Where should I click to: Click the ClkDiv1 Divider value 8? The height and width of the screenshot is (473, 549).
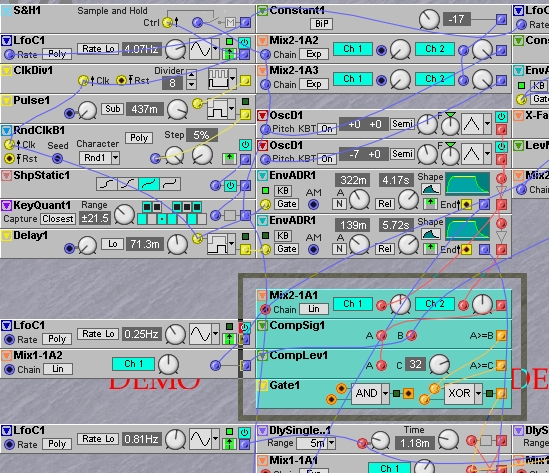[172, 83]
